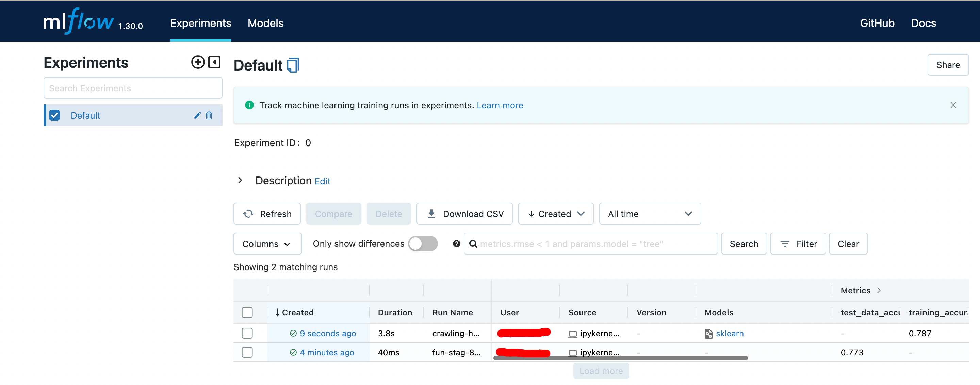The width and height of the screenshot is (980, 385).
Task: Switch to the Models tab
Action: [265, 23]
